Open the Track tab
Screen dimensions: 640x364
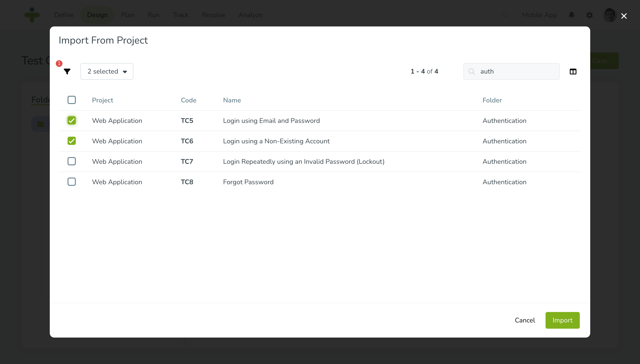(x=181, y=15)
